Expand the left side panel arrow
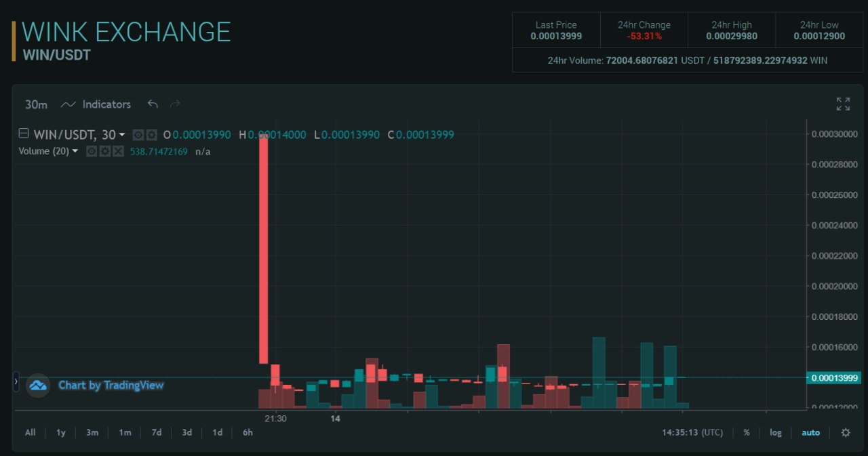The width and height of the screenshot is (868, 456). tap(16, 382)
